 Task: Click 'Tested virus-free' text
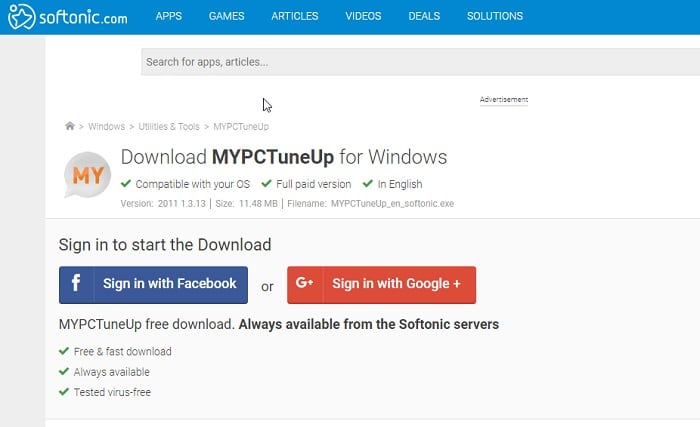pyautogui.click(x=112, y=392)
